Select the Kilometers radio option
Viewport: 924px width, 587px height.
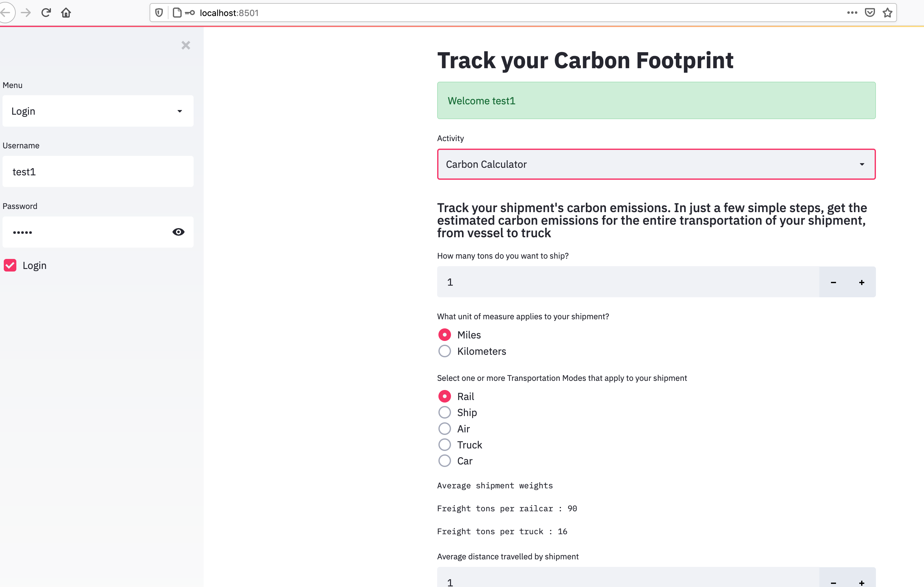[x=444, y=351]
